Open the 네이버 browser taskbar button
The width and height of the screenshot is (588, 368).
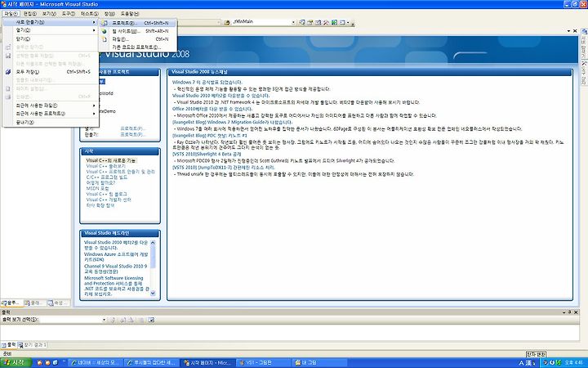[95, 363]
